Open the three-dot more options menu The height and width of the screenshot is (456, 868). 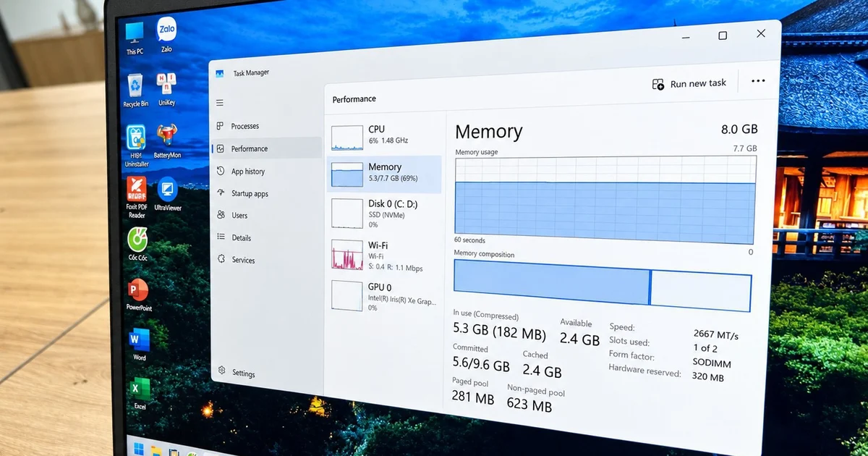tap(758, 81)
